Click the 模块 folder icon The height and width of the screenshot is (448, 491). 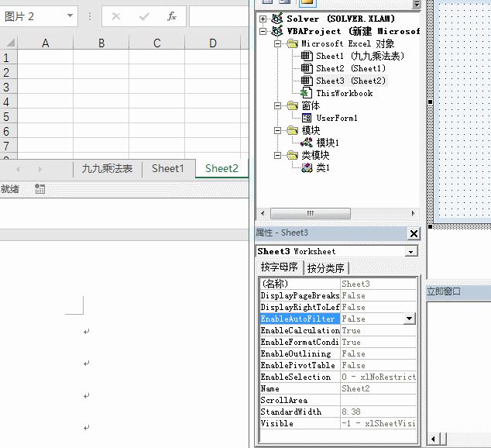pyautogui.click(x=292, y=130)
